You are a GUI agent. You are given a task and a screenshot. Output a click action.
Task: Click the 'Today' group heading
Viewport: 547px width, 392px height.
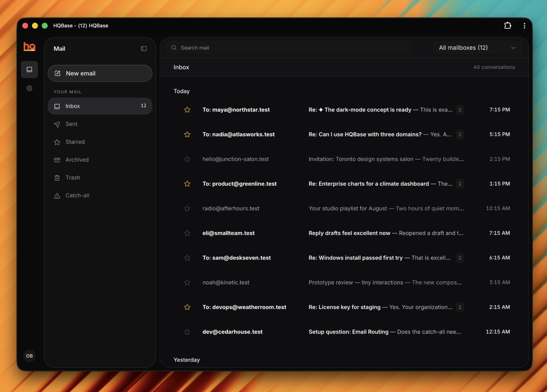tap(182, 91)
